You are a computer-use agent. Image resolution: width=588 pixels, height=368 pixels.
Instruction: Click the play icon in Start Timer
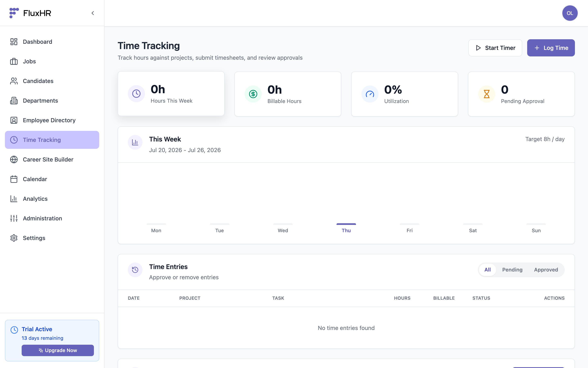[x=478, y=48]
